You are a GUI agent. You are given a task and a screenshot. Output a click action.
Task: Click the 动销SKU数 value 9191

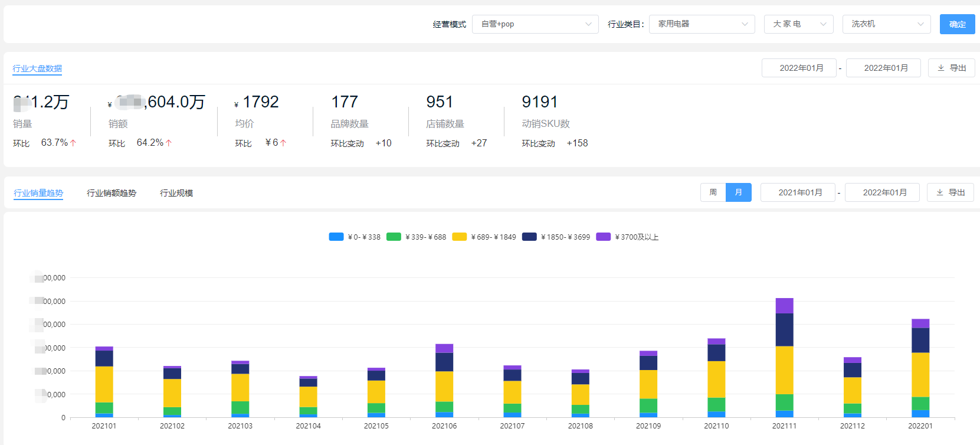pos(540,102)
